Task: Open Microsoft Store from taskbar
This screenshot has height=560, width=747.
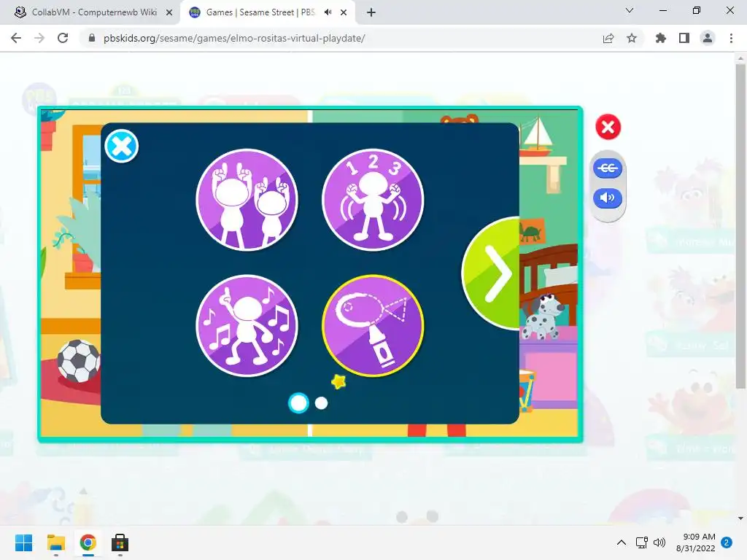Action: coord(120,542)
